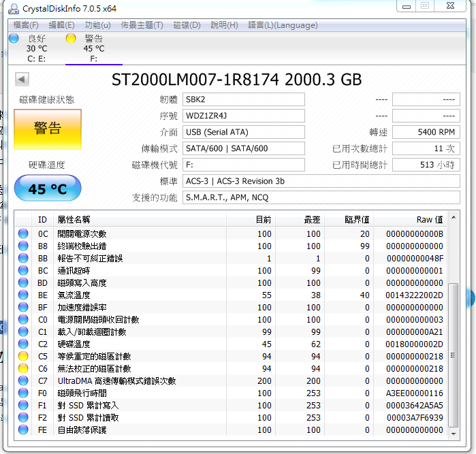Click status icon for C7 UltraDMA row

(x=23, y=381)
